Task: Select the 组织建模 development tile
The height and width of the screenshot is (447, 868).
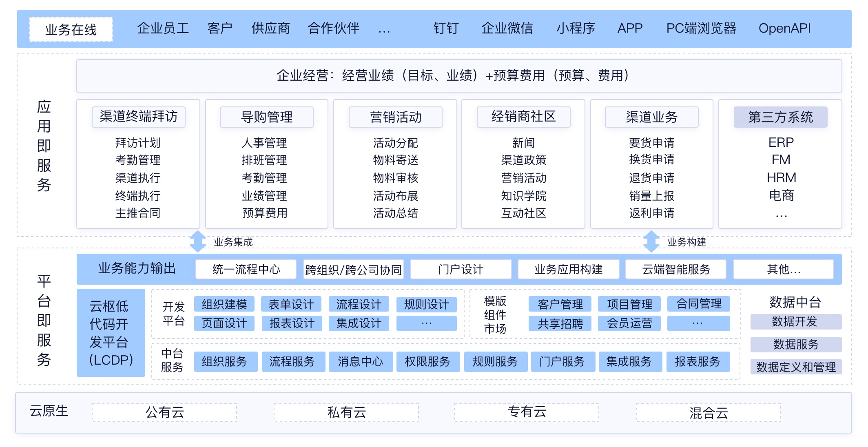Action: (x=224, y=304)
